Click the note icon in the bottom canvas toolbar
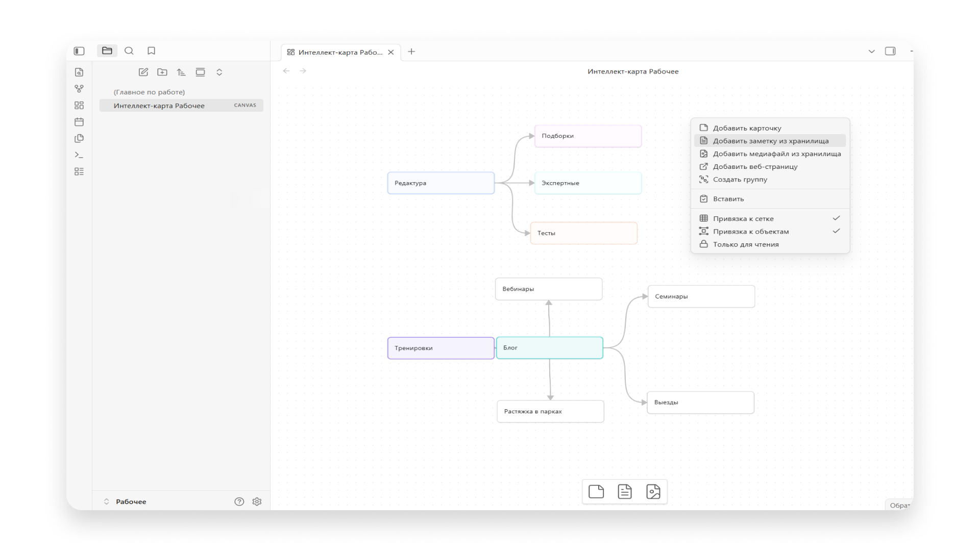980x551 pixels. [625, 492]
